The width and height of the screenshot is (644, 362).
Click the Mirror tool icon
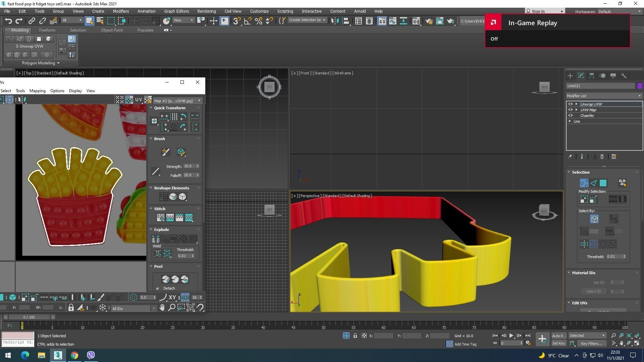pos(334,21)
